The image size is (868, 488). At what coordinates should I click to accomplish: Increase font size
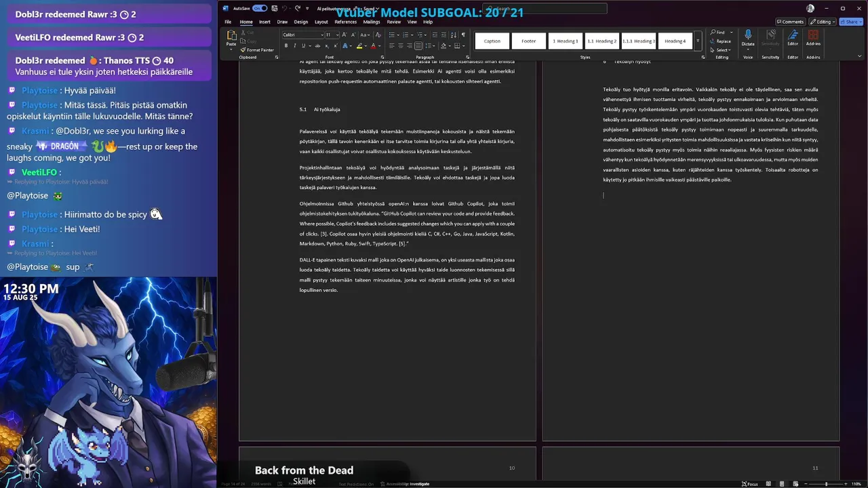coord(344,35)
